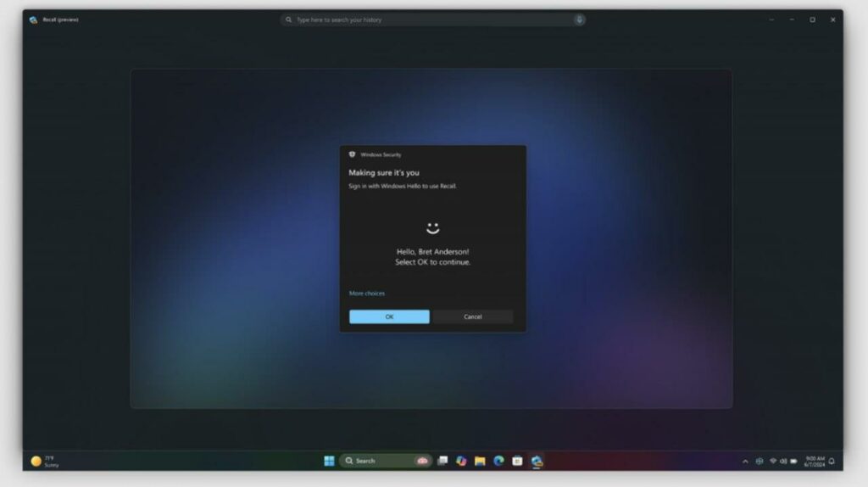Click the Wi-Fi network tray icon
Viewport: 868px width, 487px height.
tap(772, 461)
